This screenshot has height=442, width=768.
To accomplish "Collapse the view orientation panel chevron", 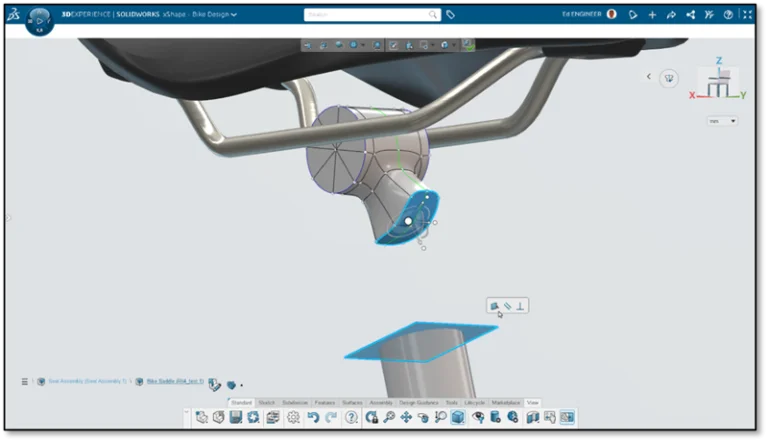I will (648, 76).
